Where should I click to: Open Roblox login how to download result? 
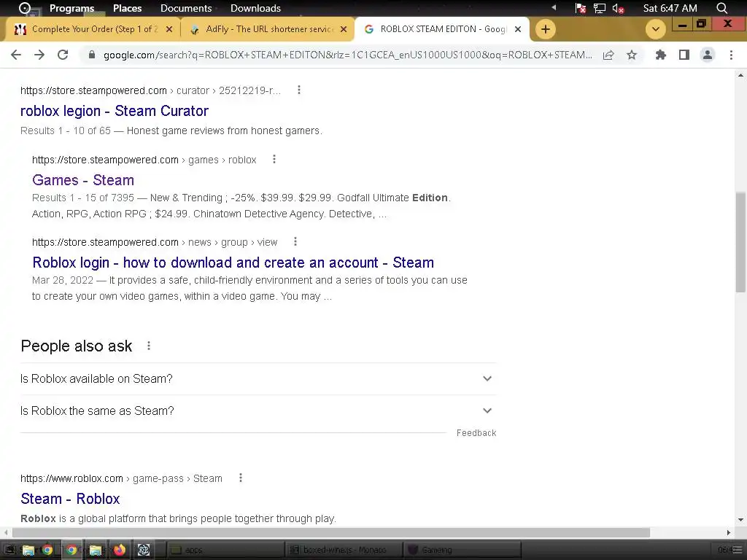(233, 262)
